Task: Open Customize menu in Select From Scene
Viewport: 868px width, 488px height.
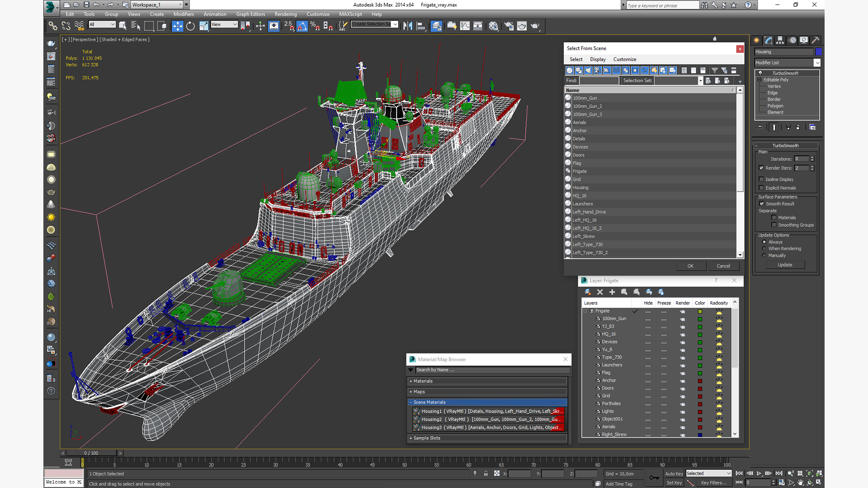Action: pos(625,60)
